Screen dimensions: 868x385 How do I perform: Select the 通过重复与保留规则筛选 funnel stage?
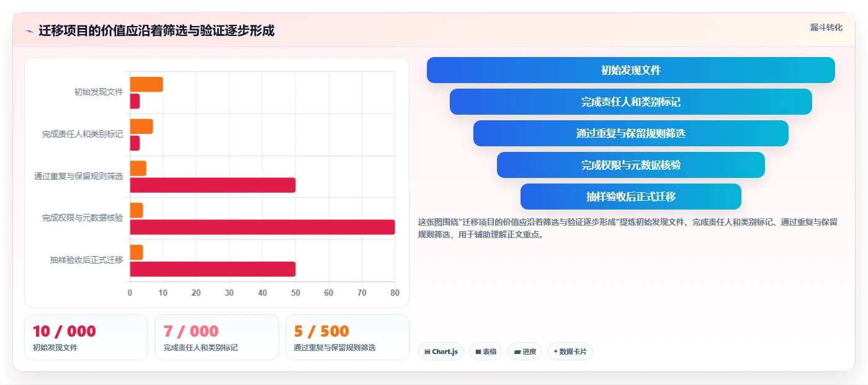tap(630, 133)
